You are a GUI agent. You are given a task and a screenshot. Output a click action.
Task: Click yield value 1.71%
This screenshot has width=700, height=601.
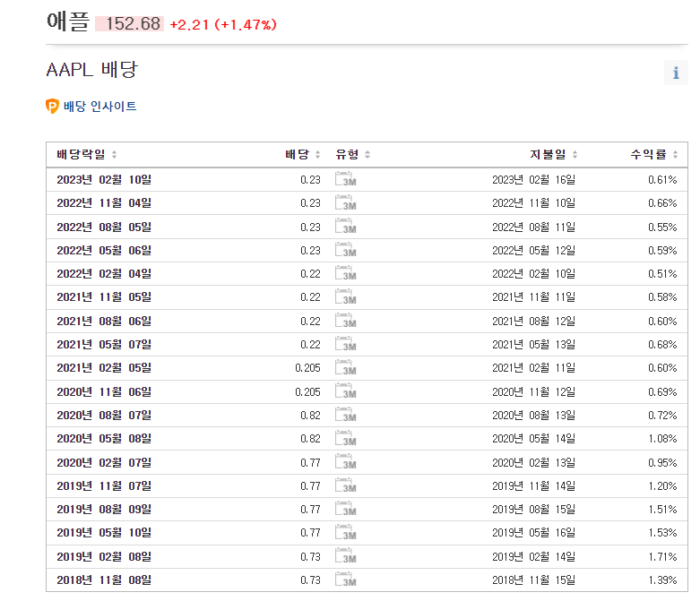click(x=662, y=556)
